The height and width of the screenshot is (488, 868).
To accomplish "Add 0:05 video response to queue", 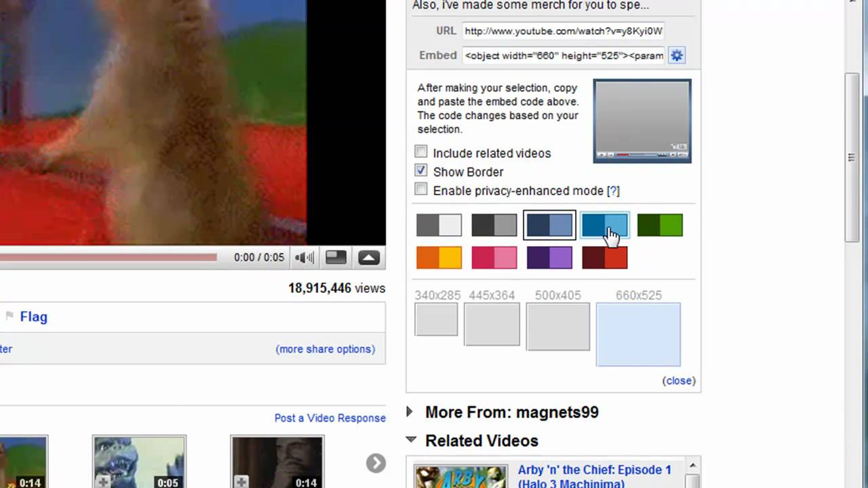I will pyautogui.click(x=104, y=482).
